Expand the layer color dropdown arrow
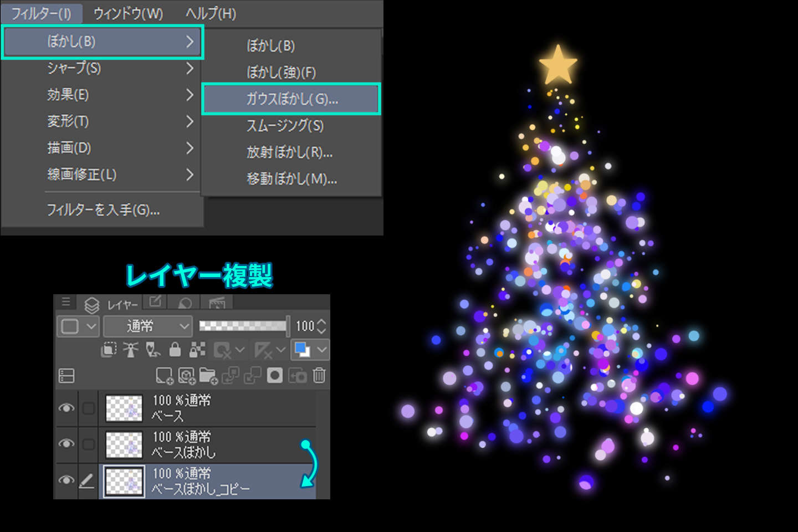Viewport: 798px width, 532px height. tap(322, 350)
